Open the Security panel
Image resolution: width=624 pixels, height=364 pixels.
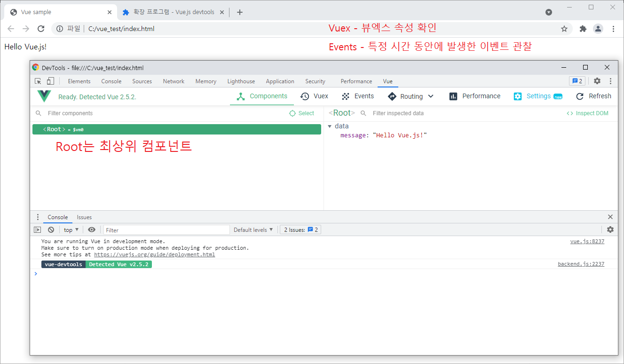click(315, 81)
